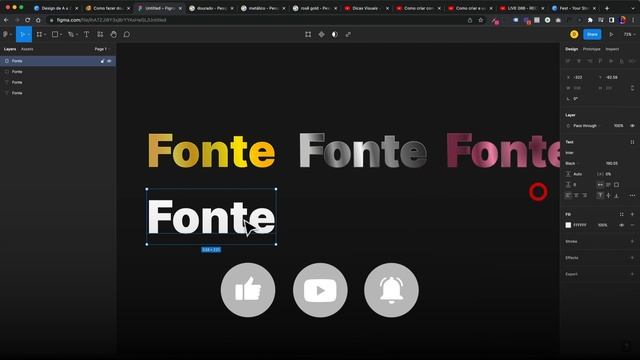The height and width of the screenshot is (360, 640).
Task: Switch to the Dicas Visuais browser tab
Action: tap(365, 8)
